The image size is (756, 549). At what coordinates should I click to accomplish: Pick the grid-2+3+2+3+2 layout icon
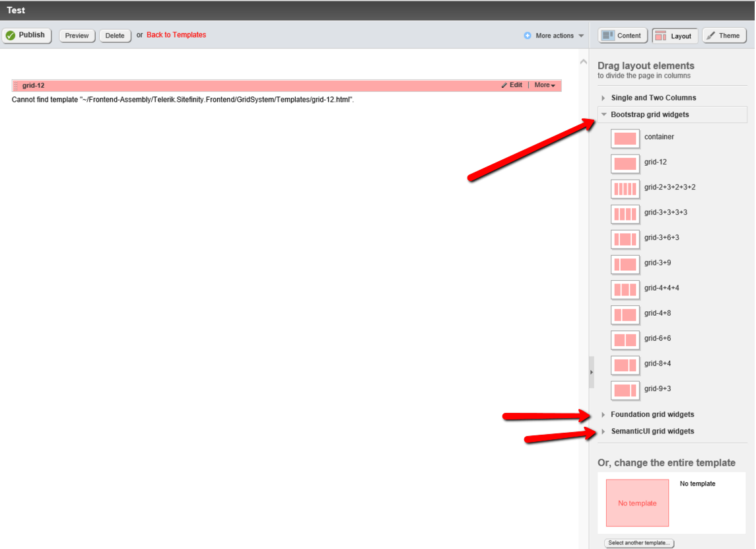(625, 189)
